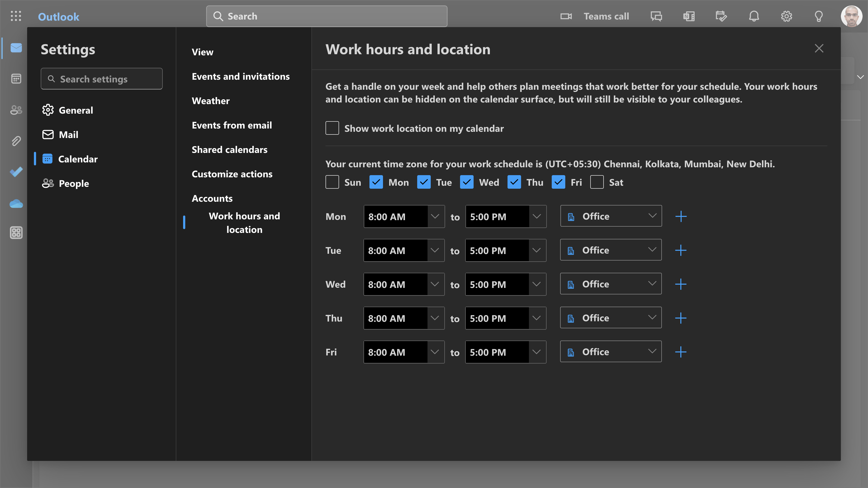
Task: Open the My Day calendar icon
Action: (721, 16)
